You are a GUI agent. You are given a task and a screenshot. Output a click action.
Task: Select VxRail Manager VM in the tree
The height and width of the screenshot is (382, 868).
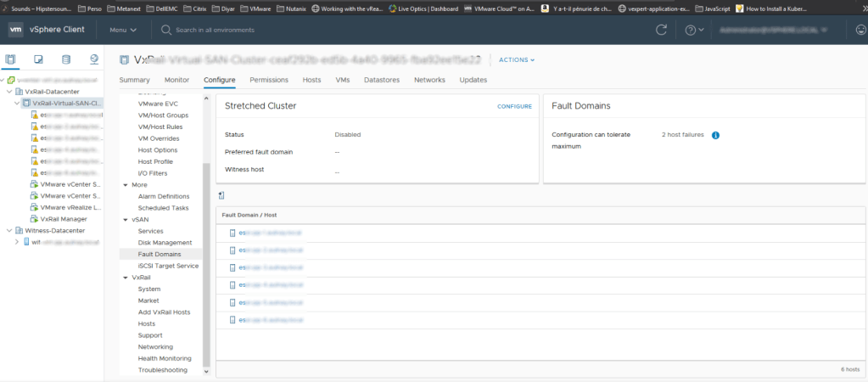pyautogui.click(x=64, y=218)
